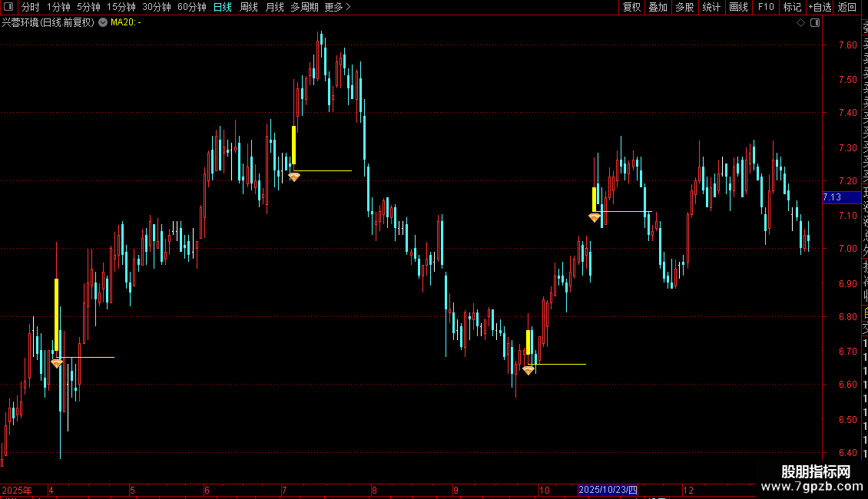
Task: Click month 8 on the time axis
Action: point(374,490)
